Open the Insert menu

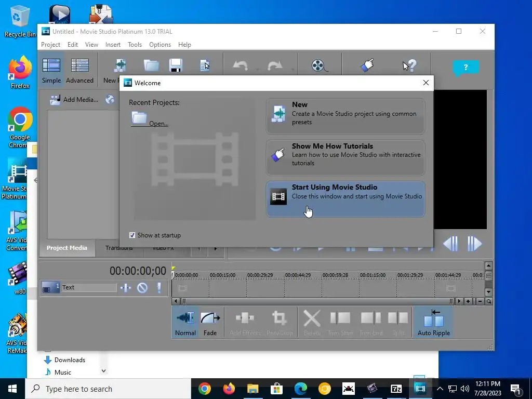point(113,45)
